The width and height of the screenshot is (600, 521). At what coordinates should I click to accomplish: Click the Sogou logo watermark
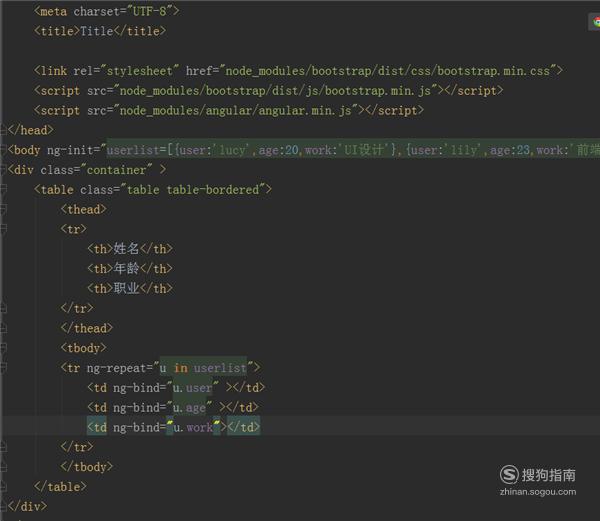coord(537,475)
